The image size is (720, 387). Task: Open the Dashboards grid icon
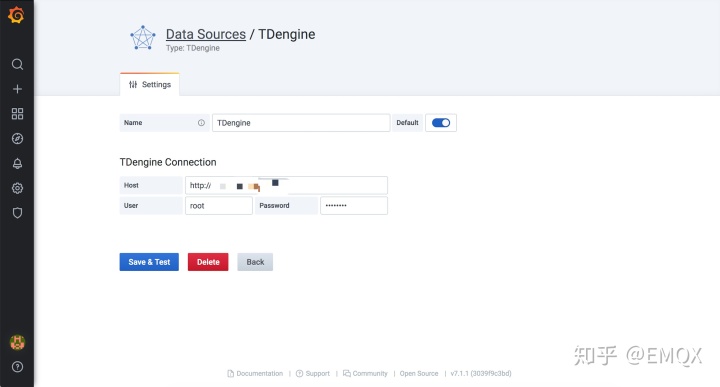[x=17, y=114]
